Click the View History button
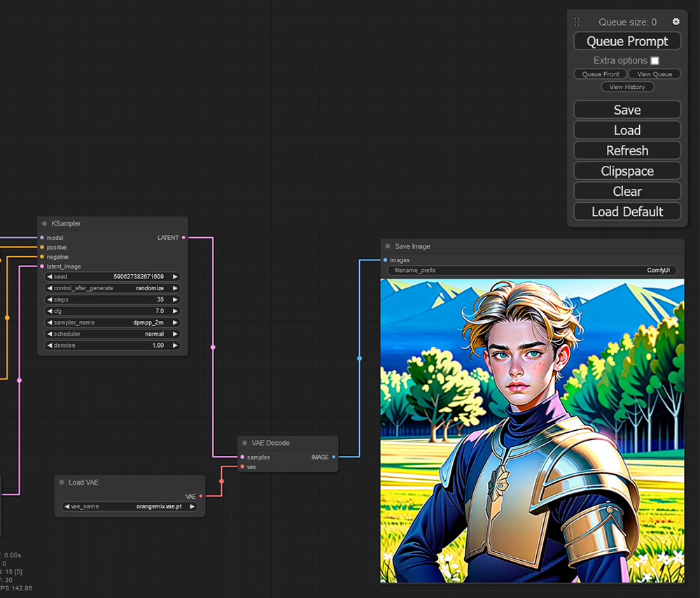 (627, 87)
